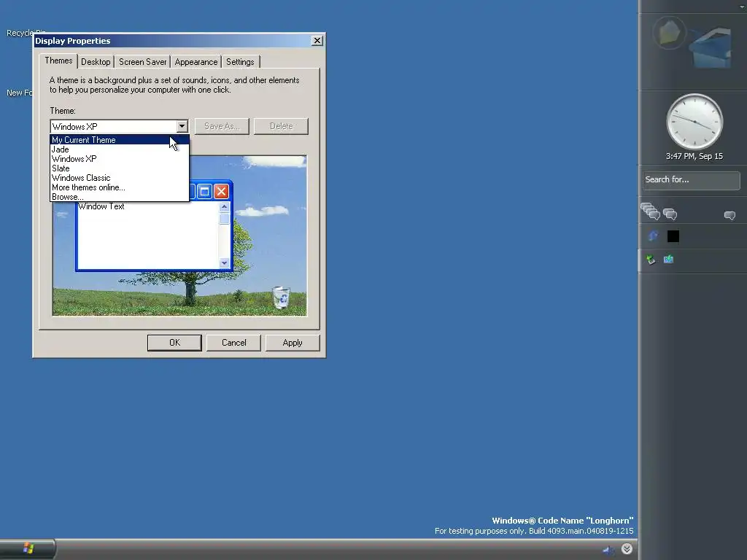
Task: Click the blue box slideshow tile in sidebar
Action: click(710, 47)
